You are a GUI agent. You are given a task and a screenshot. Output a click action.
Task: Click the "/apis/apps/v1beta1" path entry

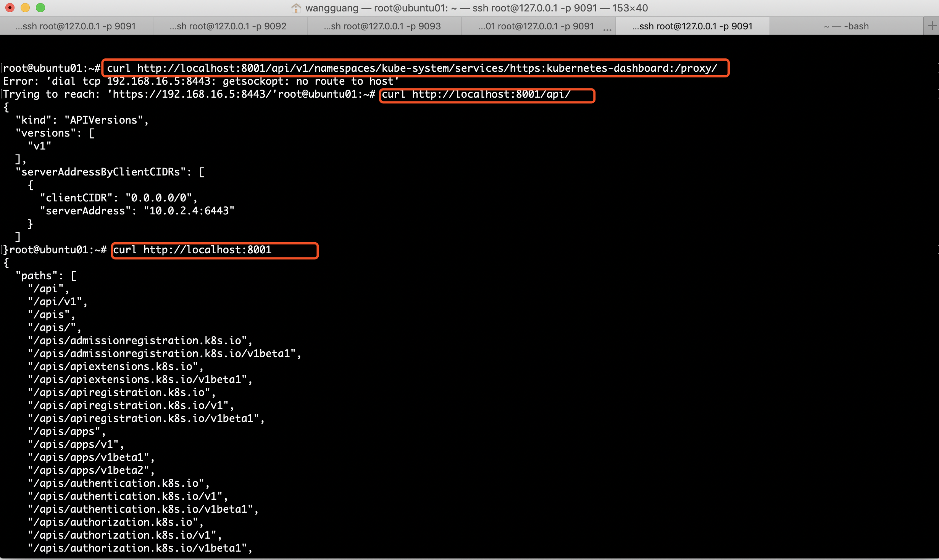(x=91, y=457)
